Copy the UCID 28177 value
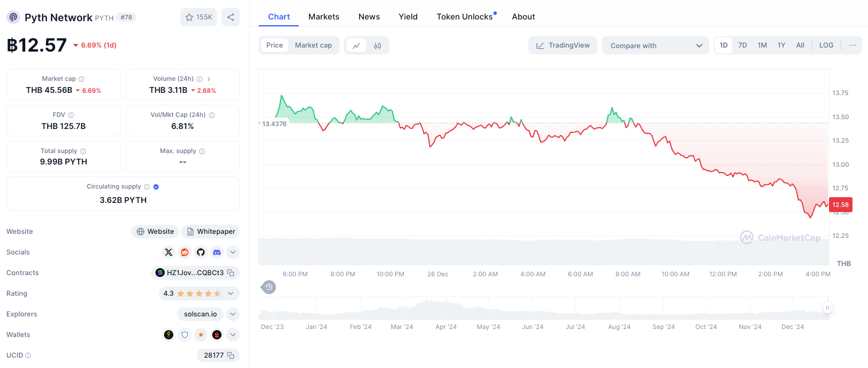The width and height of the screenshot is (868, 368). coord(231,355)
